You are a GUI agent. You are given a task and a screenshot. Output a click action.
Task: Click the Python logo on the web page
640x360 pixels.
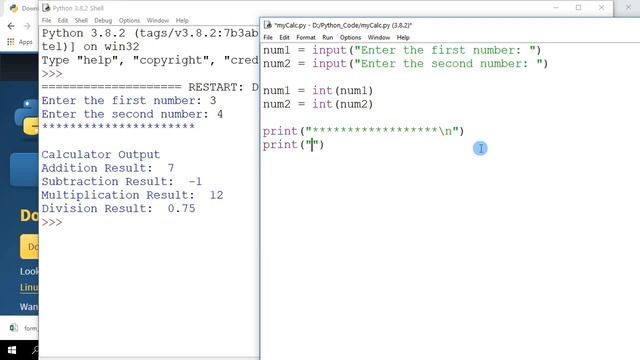[x=27, y=117]
